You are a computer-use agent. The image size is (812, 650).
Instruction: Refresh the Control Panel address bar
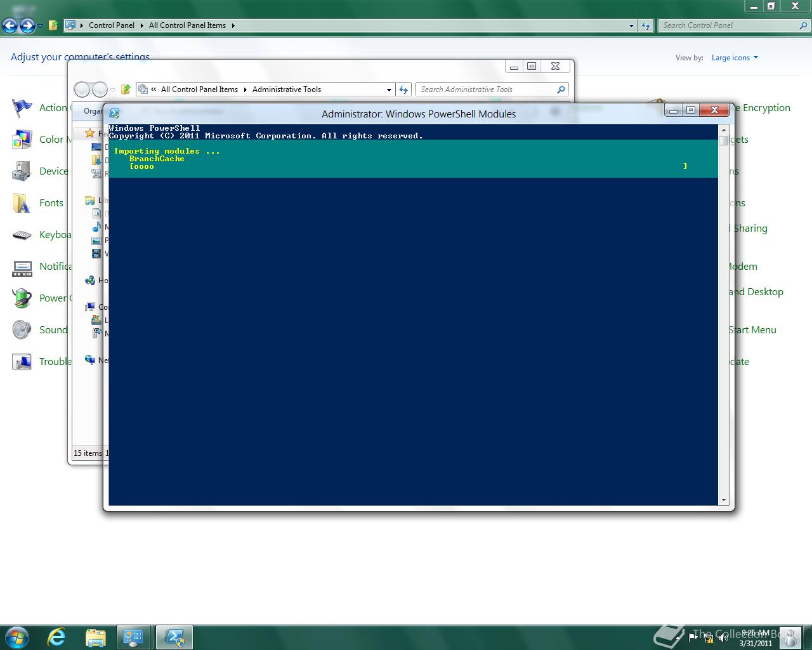646,25
